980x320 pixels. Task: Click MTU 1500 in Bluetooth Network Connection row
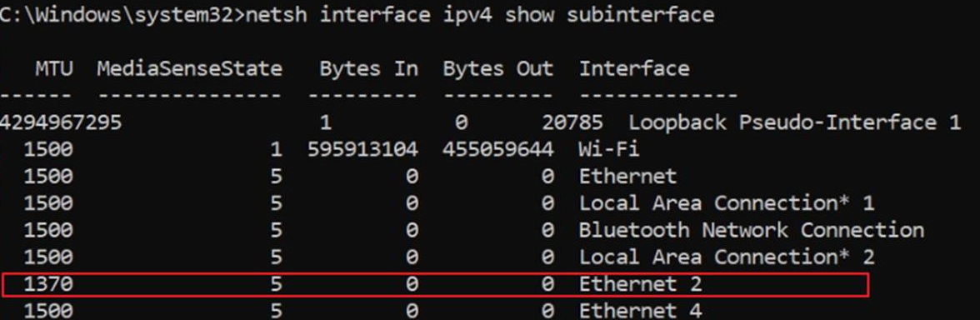[48, 230]
